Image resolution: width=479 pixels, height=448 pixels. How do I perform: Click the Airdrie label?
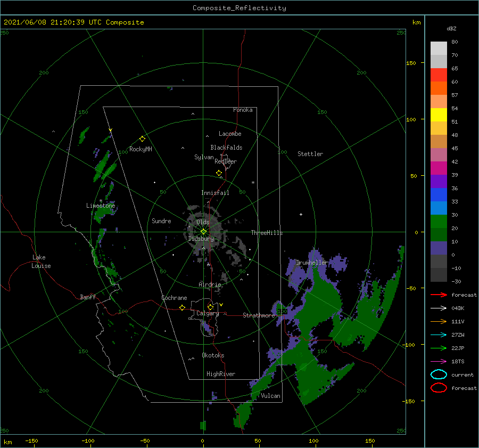click(210, 284)
